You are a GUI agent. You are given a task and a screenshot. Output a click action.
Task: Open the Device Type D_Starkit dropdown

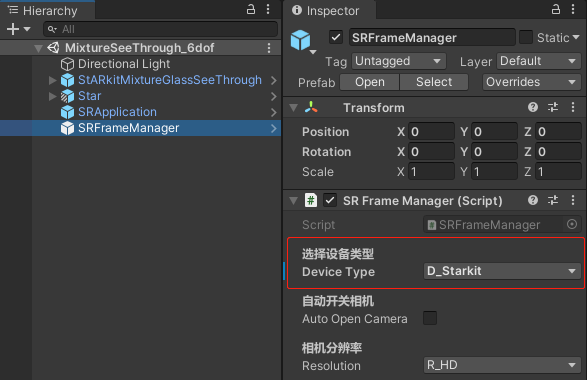tap(502, 271)
